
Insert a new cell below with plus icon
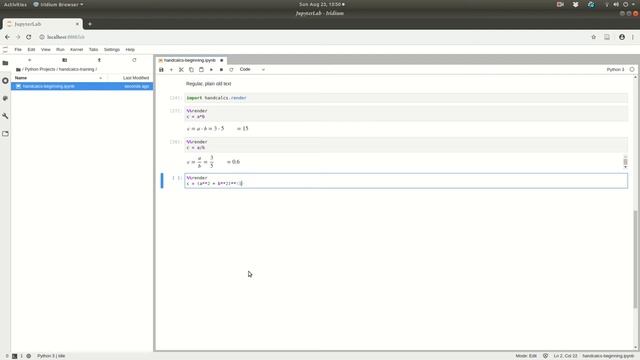tap(171, 70)
